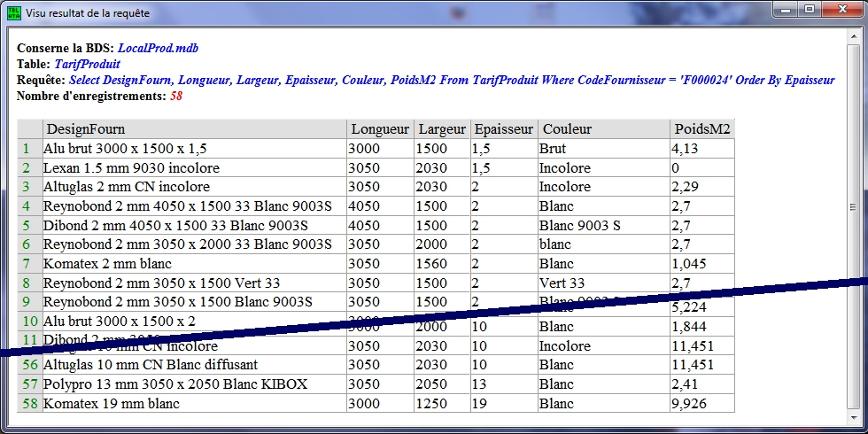Click the vertical scrollbar thumb
The width and height of the screenshot is (868, 434).
[x=853, y=208]
